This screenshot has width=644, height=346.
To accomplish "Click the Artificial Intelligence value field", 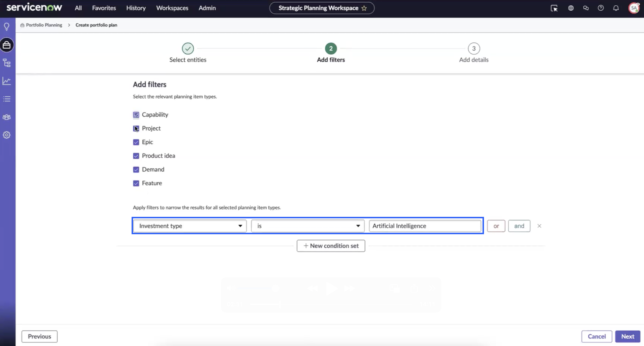I will pyautogui.click(x=425, y=226).
